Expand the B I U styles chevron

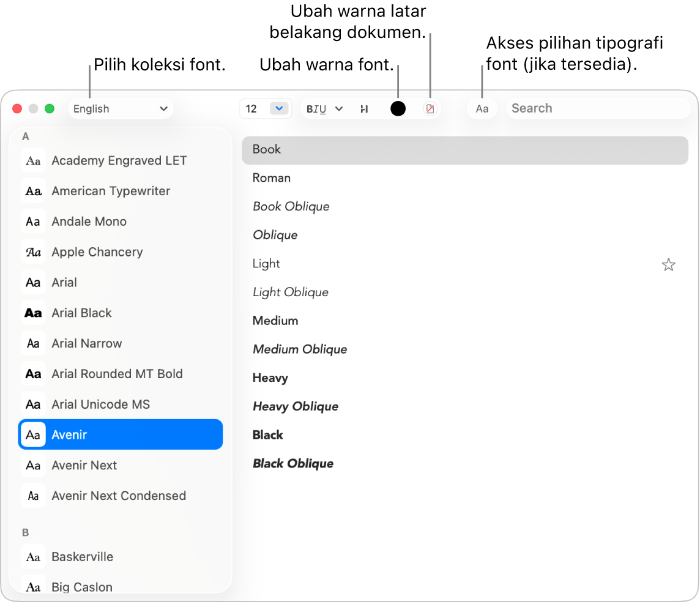coord(338,108)
